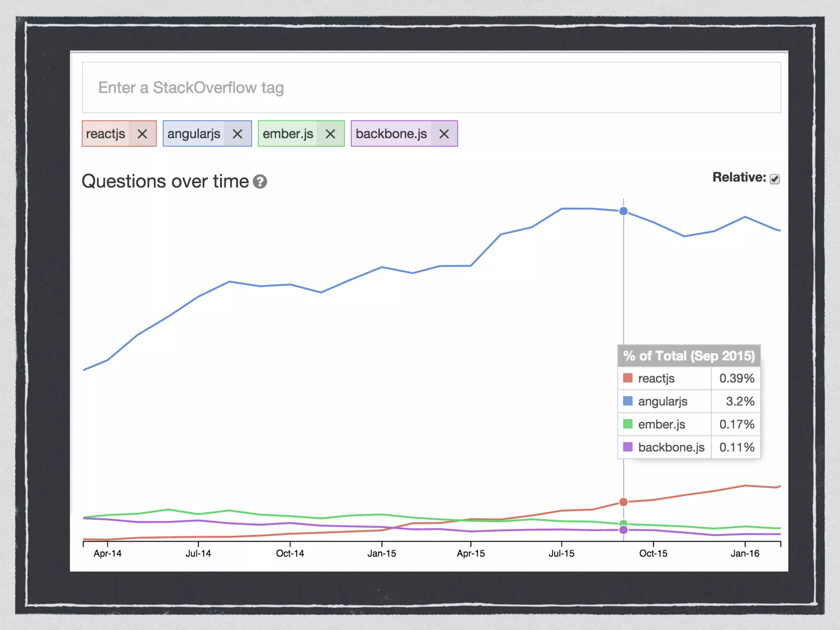Click the blue angularjs swatch in tooltip

(628, 401)
